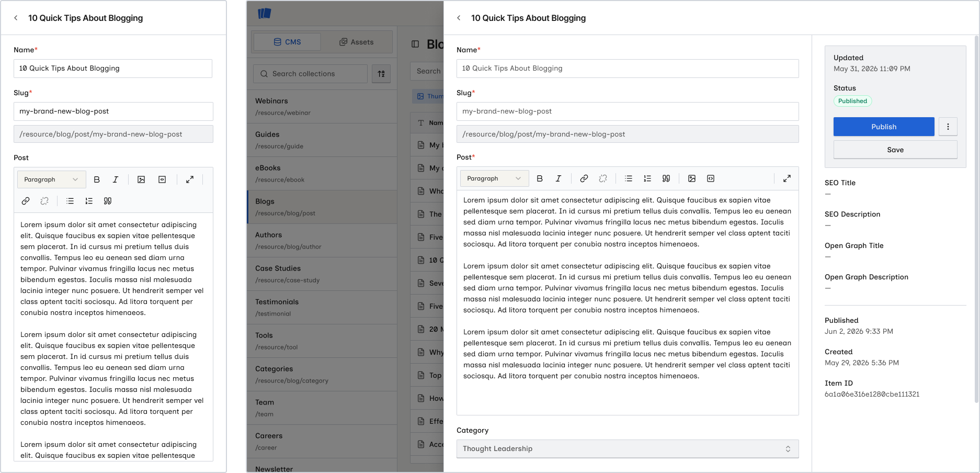Apply numbered list in the wide editor toolbar
This screenshot has width=980, height=473.
click(x=647, y=178)
